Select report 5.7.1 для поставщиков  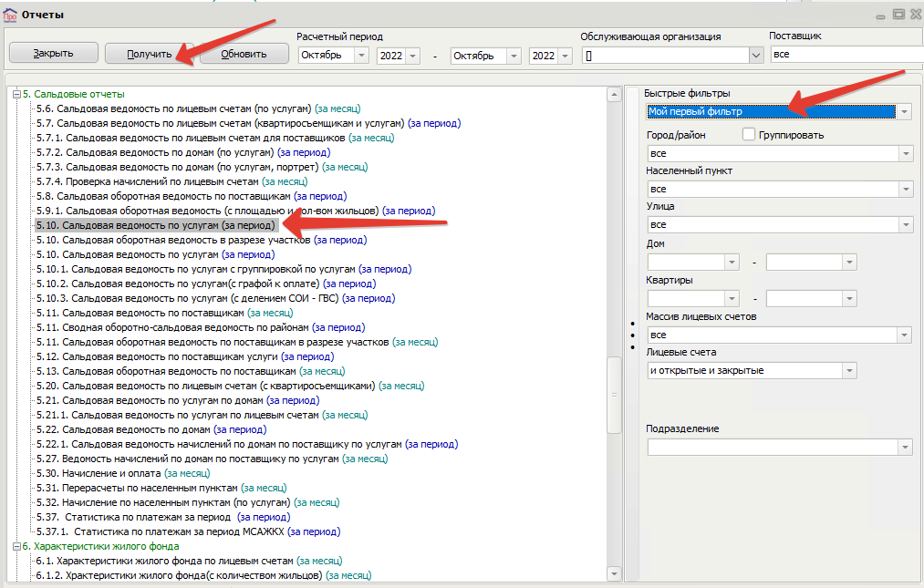[x=215, y=138]
